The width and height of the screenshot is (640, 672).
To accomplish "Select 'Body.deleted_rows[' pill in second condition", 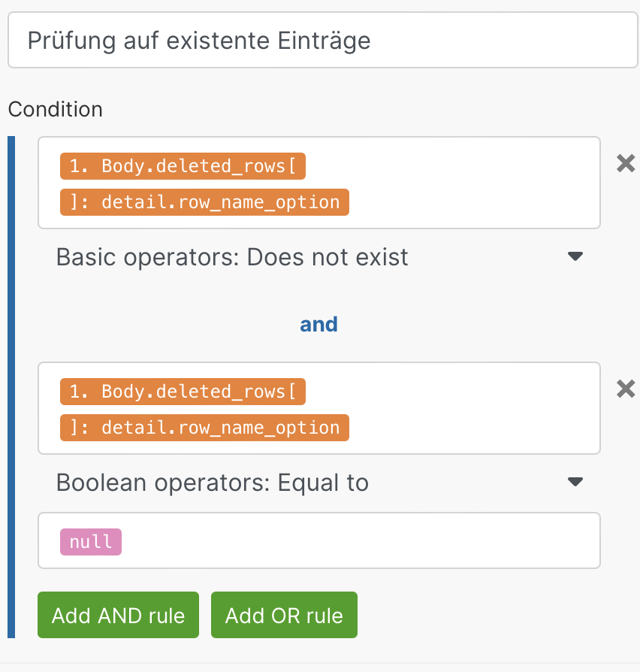I will [183, 392].
